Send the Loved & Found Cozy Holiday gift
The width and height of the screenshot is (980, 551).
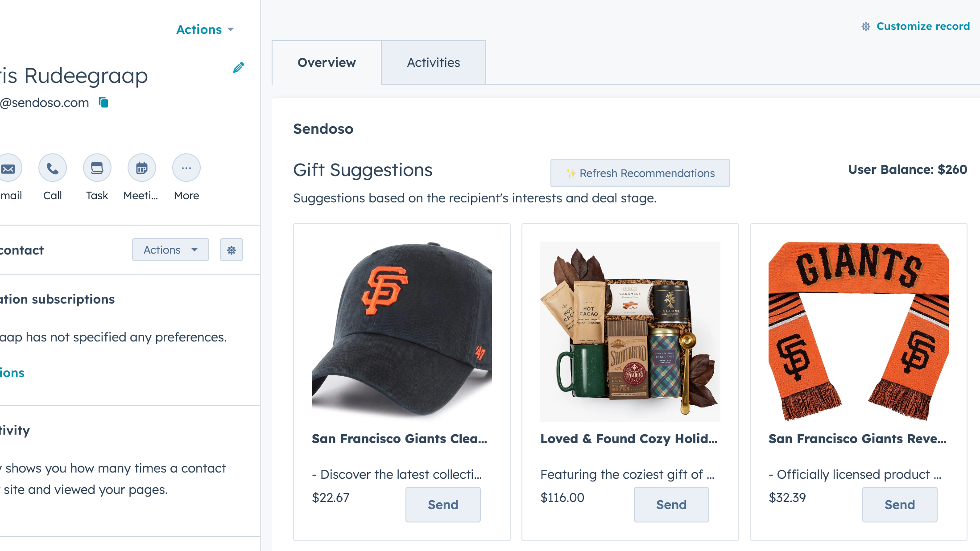671,505
